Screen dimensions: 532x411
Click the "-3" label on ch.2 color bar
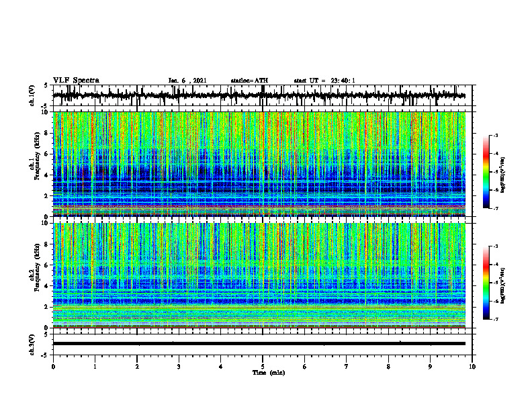coord(496,246)
